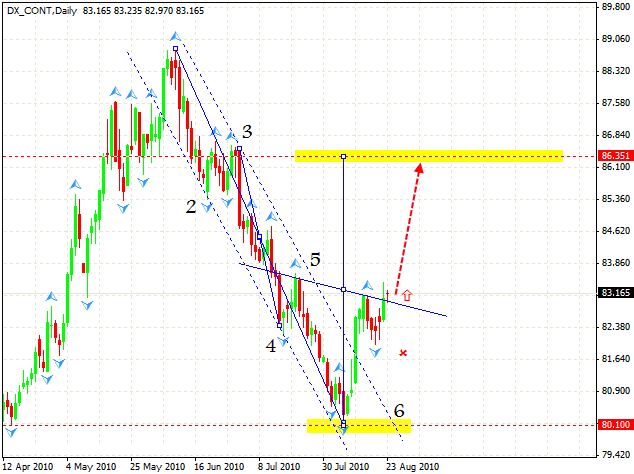Screen dimensions: 634x474
Task: Click the 25 May 2010 date label
Action: 158,467
